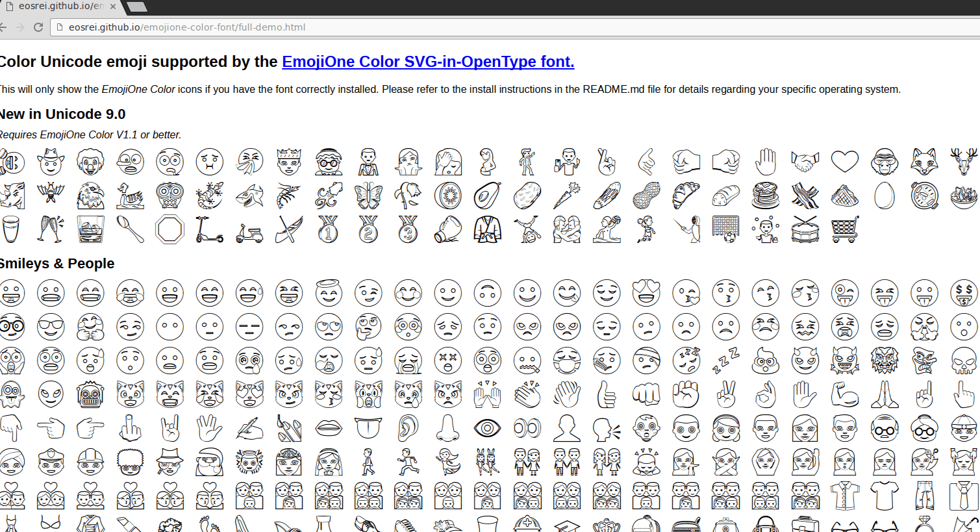Select the avocado emoji
Screen dimensions: 980x532
[x=487, y=195]
